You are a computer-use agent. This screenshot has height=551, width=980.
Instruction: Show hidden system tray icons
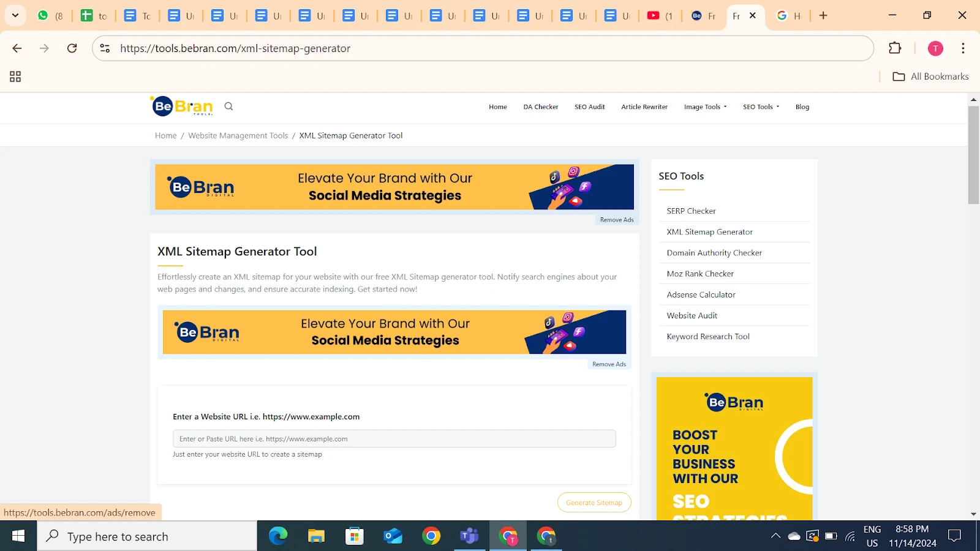tap(775, 536)
